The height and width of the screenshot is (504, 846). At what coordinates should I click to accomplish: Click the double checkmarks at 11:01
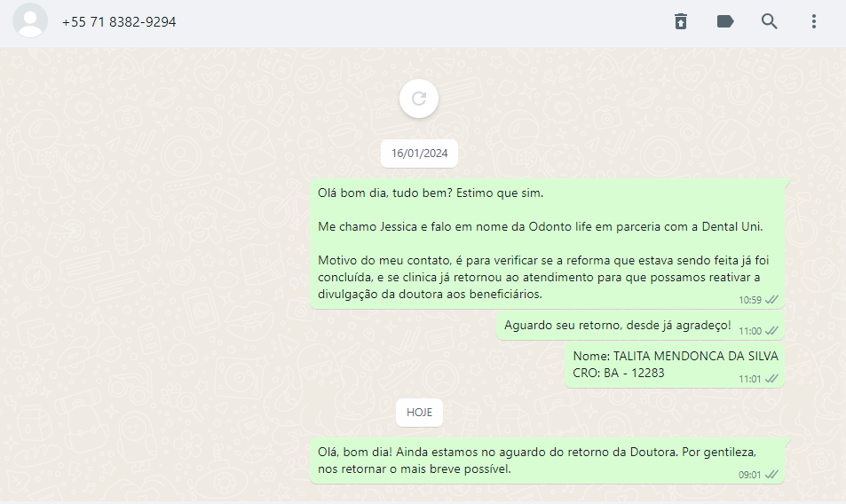coord(771,379)
